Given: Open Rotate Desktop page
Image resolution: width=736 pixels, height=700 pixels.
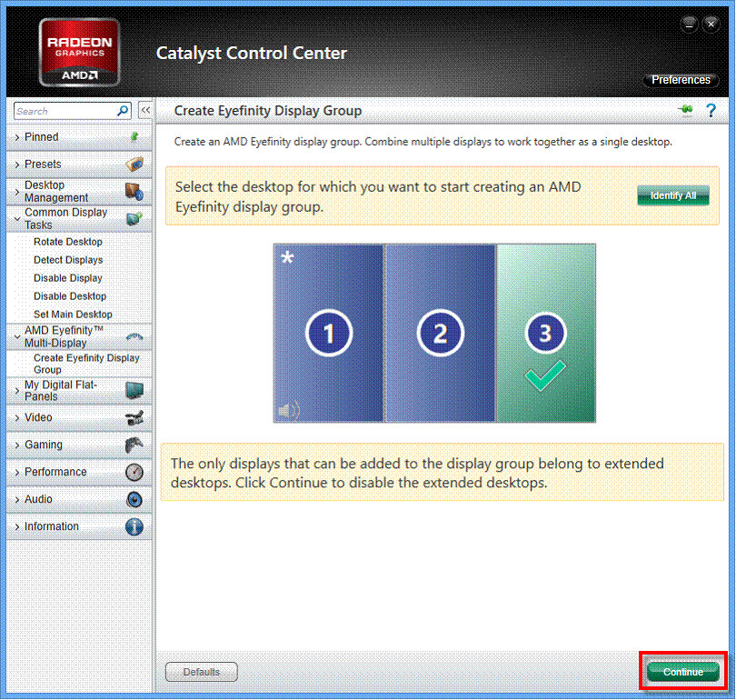Looking at the screenshot, I should click(68, 242).
